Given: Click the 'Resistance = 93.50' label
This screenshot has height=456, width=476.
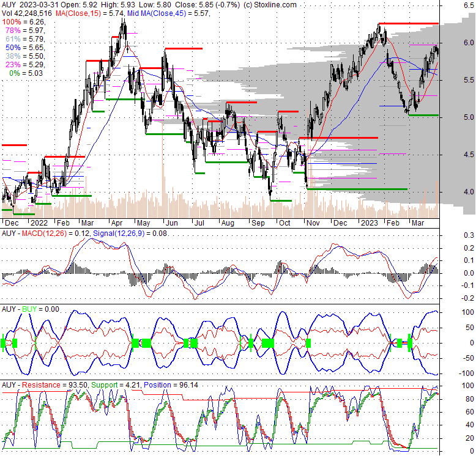Looking at the screenshot, I should click(x=54, y=385).
